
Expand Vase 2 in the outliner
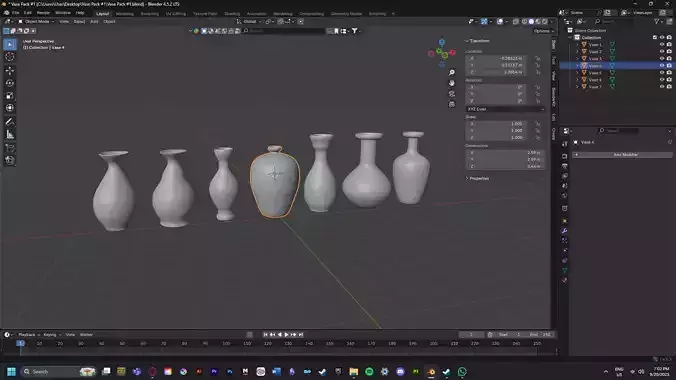point(578,51)
